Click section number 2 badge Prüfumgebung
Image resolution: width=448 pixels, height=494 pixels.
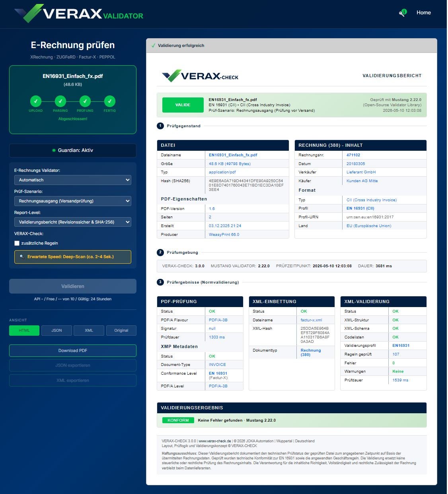pos(160,252)
